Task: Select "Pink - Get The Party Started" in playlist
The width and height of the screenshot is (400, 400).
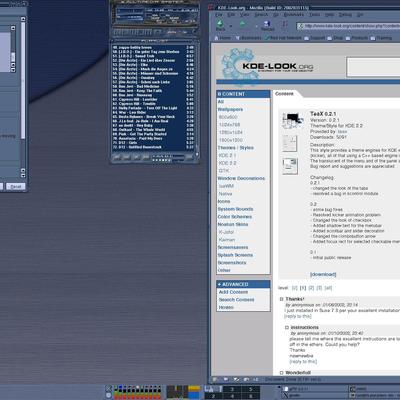Action: point(154,134)
